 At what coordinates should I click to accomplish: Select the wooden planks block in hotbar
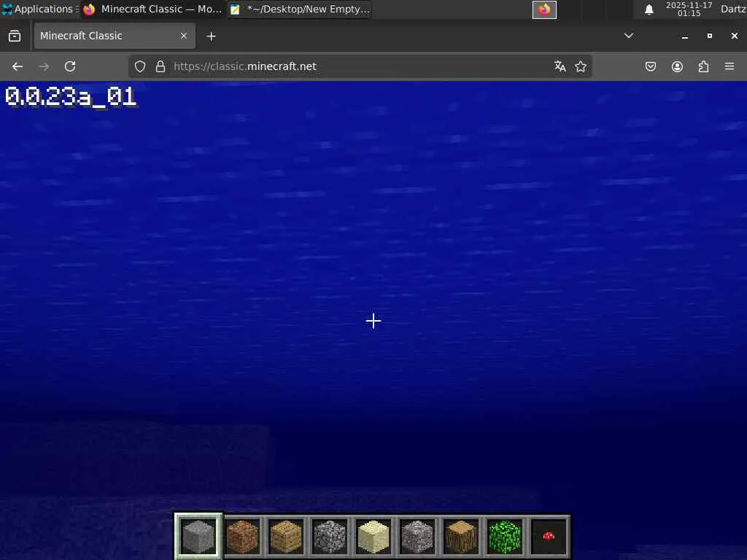pyautogui.click(x=286, y=537)
